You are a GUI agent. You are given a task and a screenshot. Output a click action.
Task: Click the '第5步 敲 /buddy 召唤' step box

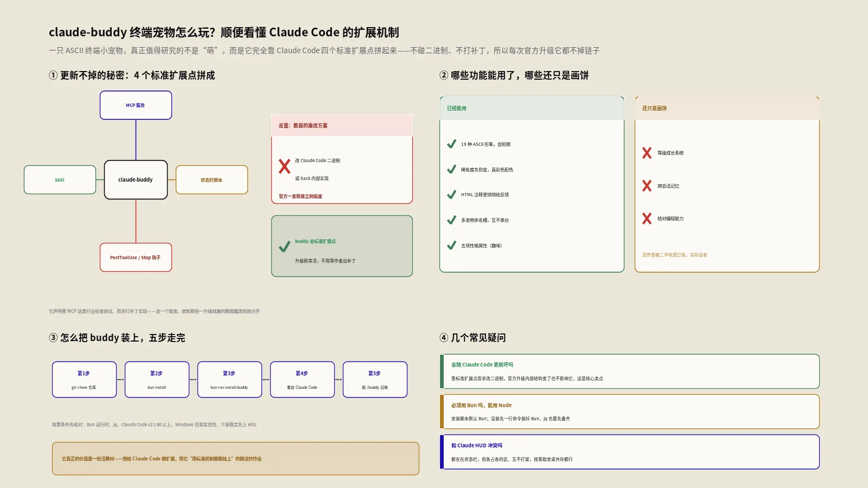(375, 380)
